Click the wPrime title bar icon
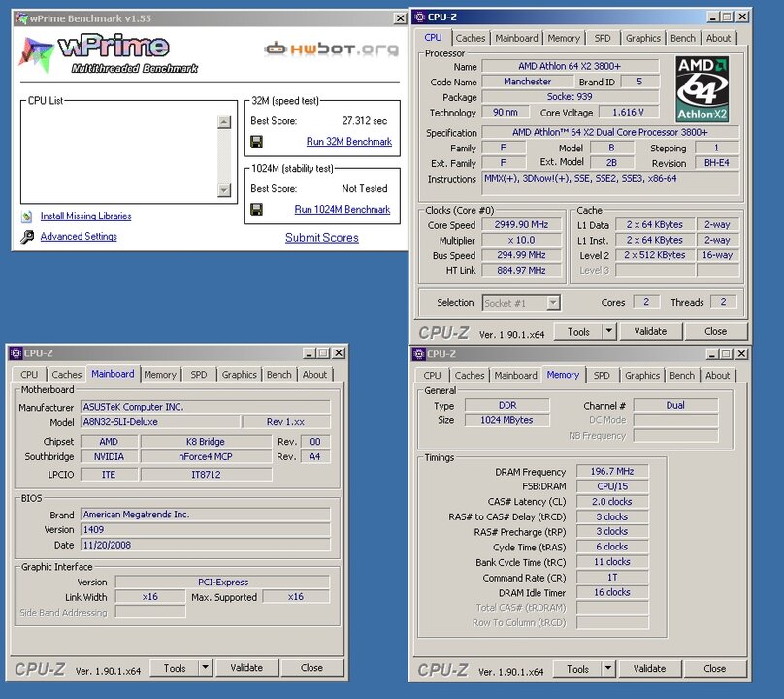 click(21, 18)
